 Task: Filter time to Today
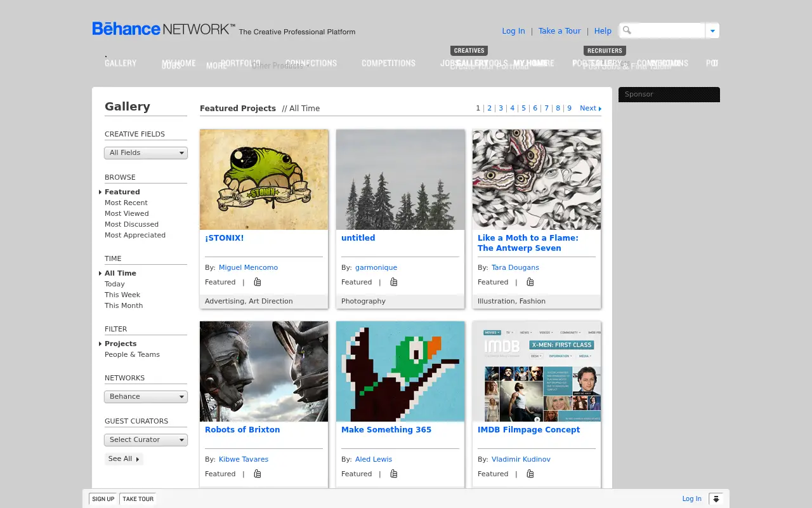point(115,284)
